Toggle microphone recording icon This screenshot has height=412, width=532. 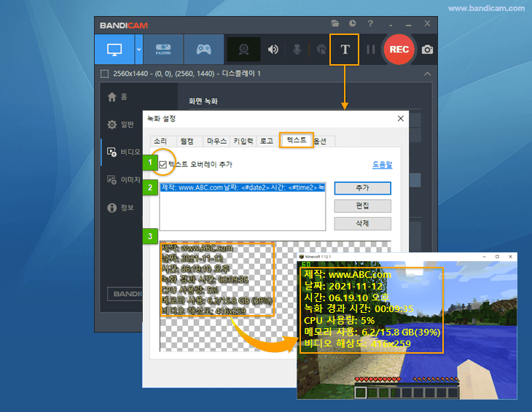pyautogui.click(x=297, y=50)
